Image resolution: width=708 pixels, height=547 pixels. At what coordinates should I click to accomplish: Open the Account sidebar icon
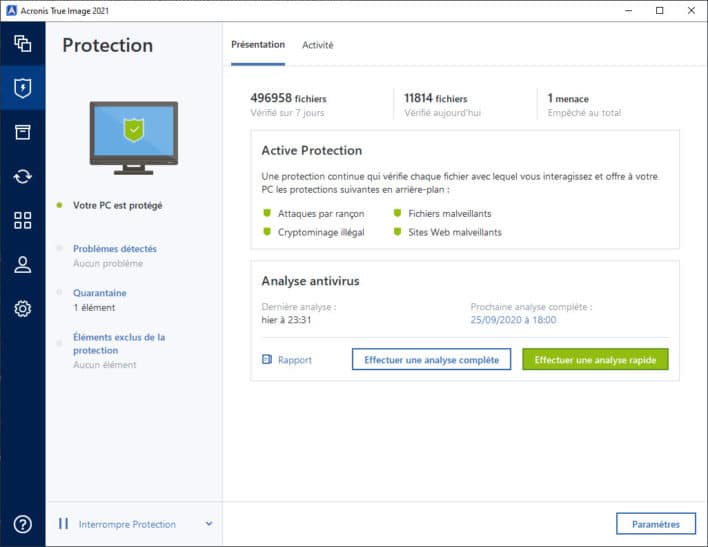coord(22,265)
